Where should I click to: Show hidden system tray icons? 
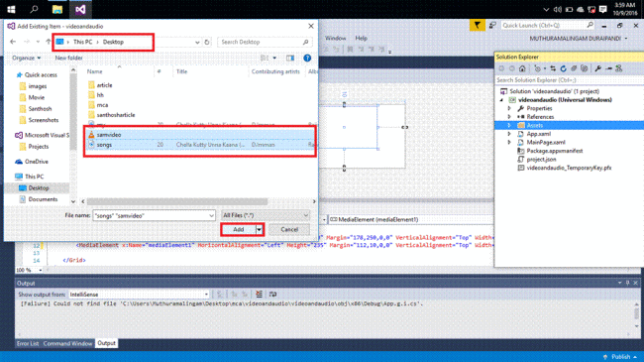(x=546, y=9)
